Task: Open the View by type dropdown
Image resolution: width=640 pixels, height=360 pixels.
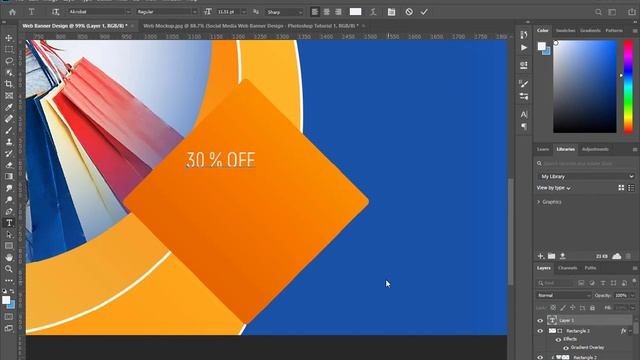Action: coord(553,188)
